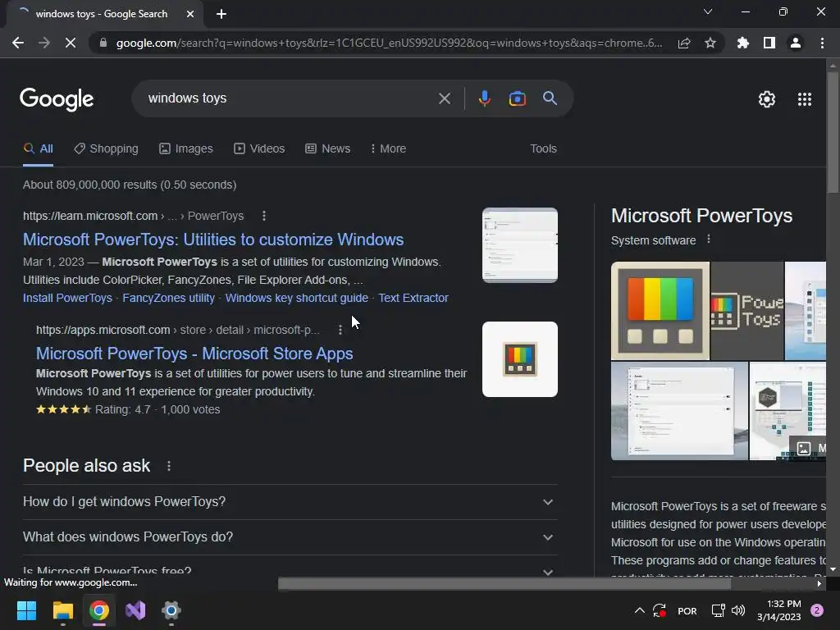Toggle the Chrome side panel

pyautogui.click(x=769, y=43)
